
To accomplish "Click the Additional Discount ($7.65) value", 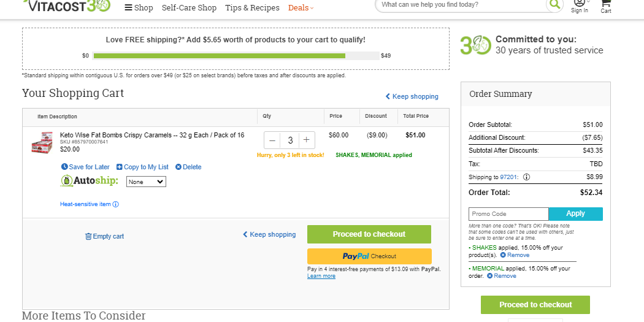I will point(592,137).
